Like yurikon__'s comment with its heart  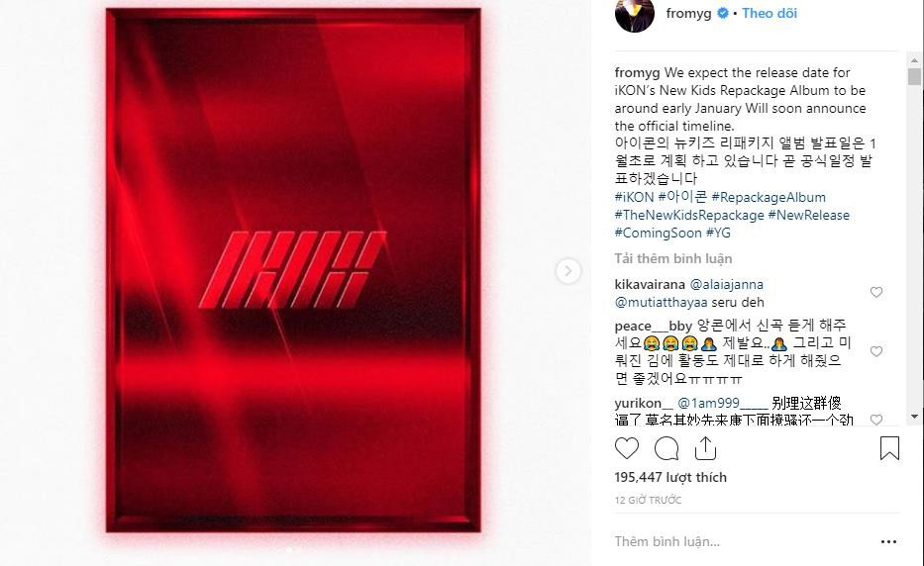(876, 419)
